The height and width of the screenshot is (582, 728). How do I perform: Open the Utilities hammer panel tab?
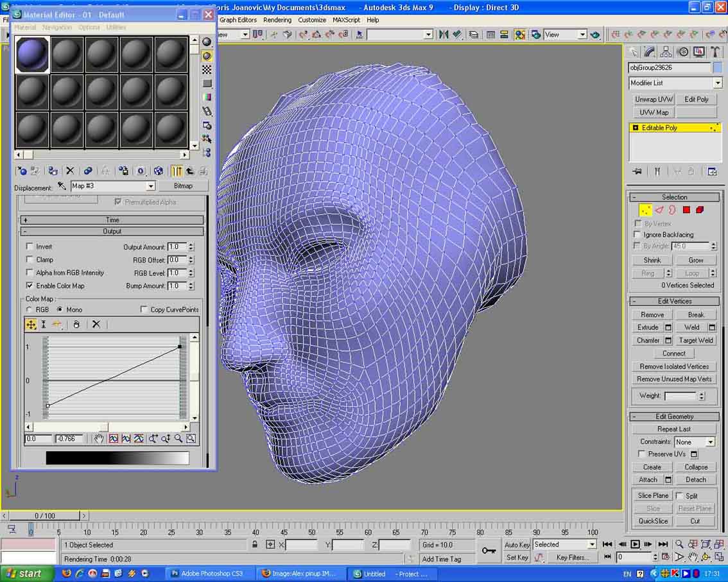point(715,52)
